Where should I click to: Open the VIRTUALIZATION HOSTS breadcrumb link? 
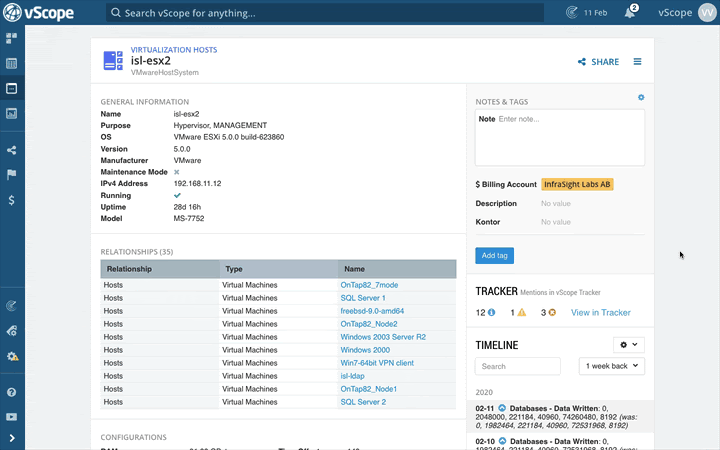click(x=174, y=50)
